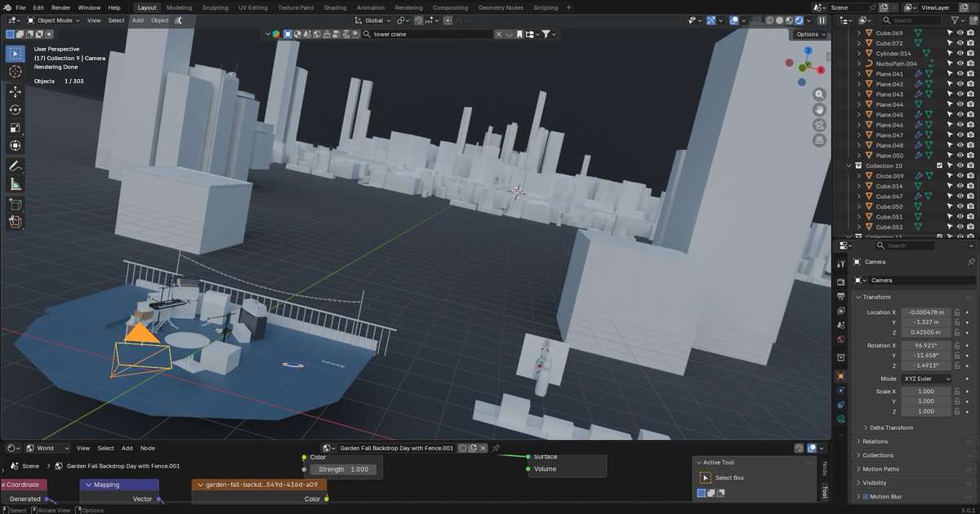This screenshot has height=514, width=980.
Task: Switch to the Geometry Nodes workspace tab
Action: (501, 7)
